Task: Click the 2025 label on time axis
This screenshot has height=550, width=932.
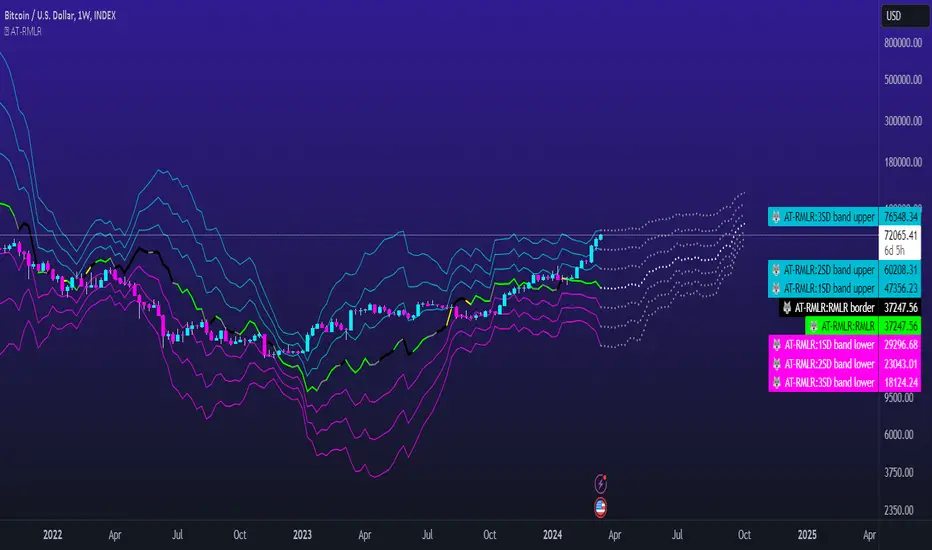Action: click(807, 535)
